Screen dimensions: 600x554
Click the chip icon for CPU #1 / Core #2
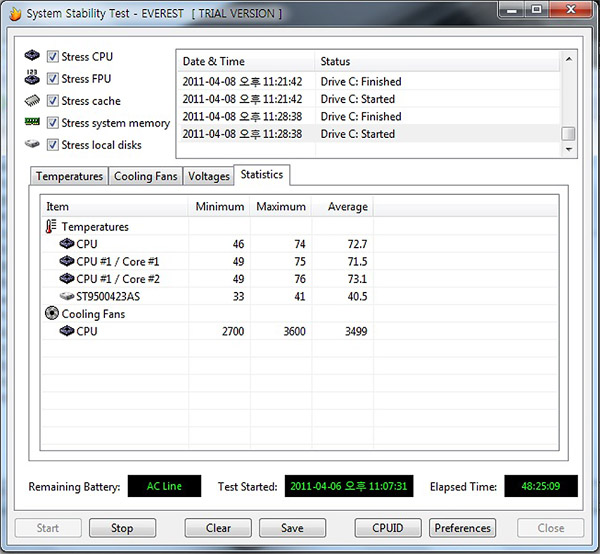(x=67, y=278)
